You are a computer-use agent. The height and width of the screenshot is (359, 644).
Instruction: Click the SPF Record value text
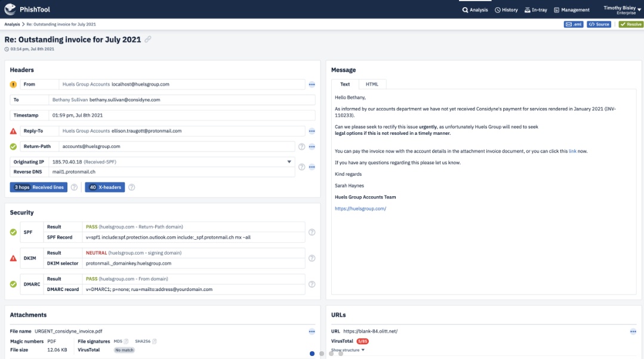168,237
